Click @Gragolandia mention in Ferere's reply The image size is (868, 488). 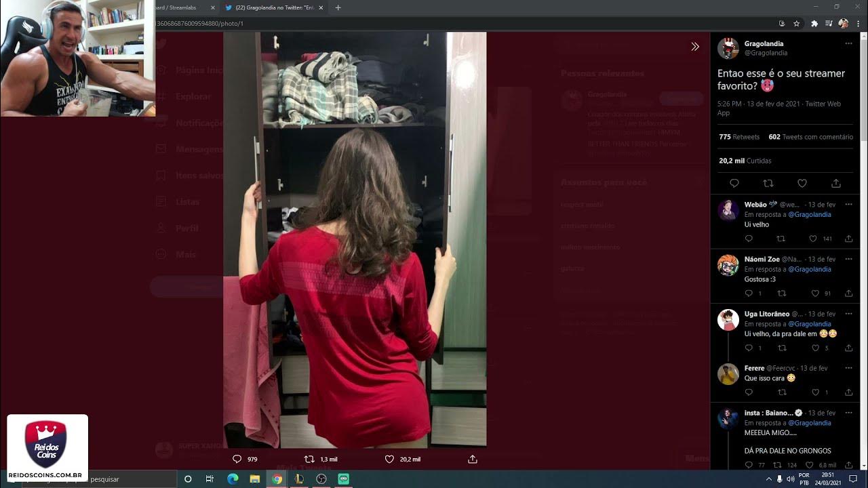(809, 378)
